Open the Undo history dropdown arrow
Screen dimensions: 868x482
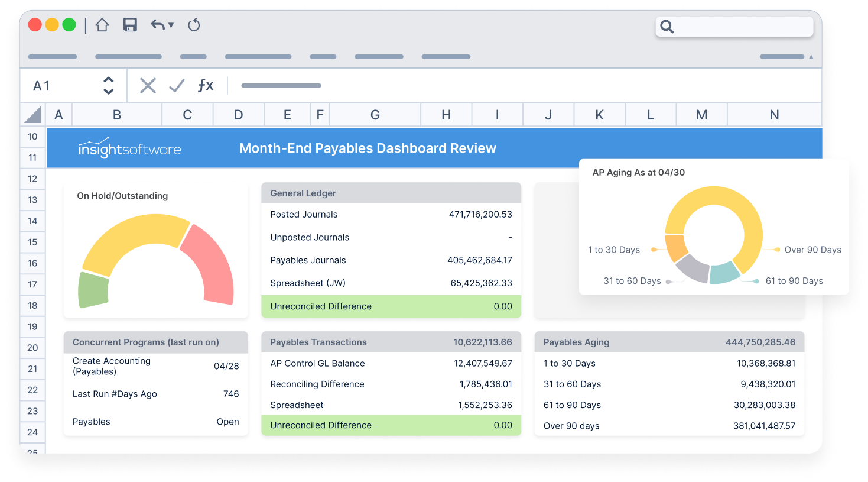(x=171, y=25)
